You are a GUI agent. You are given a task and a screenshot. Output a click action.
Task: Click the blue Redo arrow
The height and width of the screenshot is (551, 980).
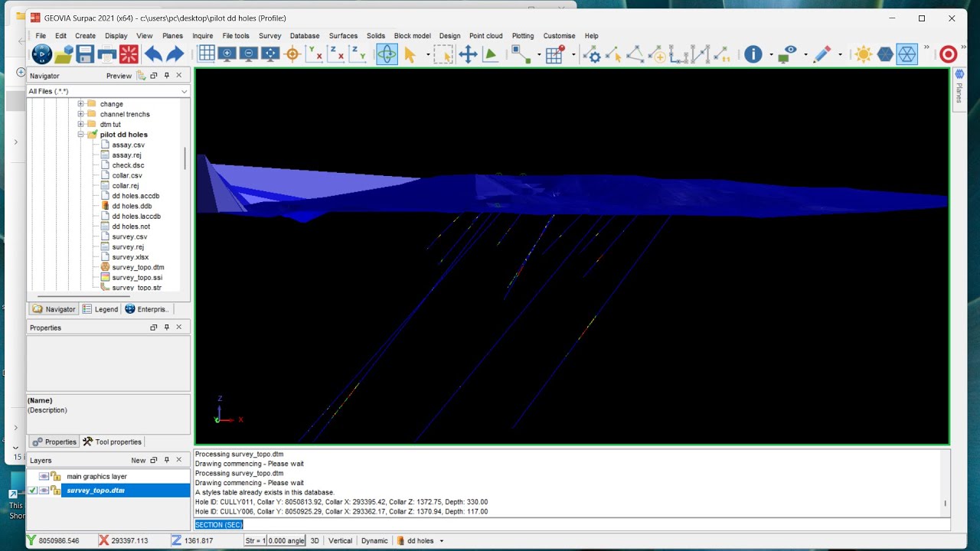point(175,54)
